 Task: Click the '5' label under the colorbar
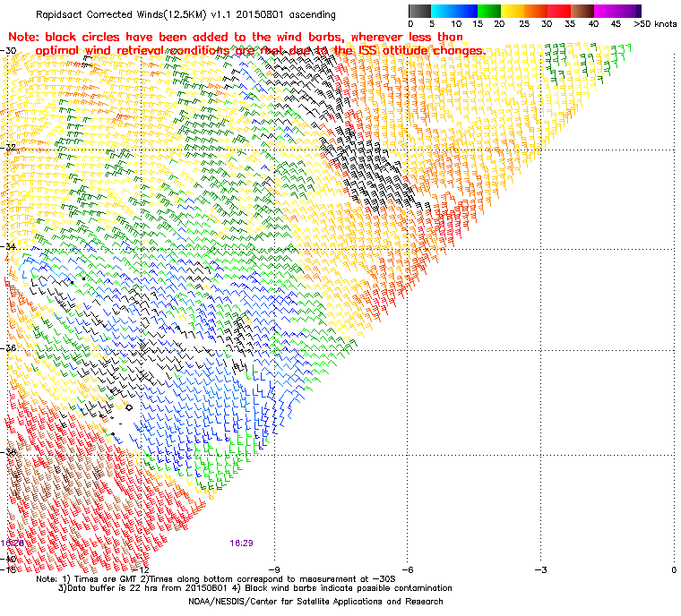[432, 24]
